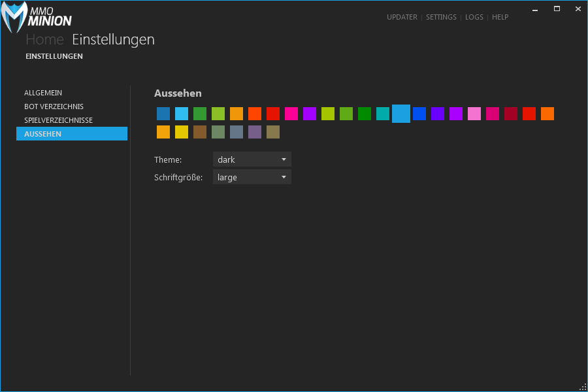Pick the mauve swatch in second row
The width and height of the screenshot is (588, 392).
[x=255, y=132]
